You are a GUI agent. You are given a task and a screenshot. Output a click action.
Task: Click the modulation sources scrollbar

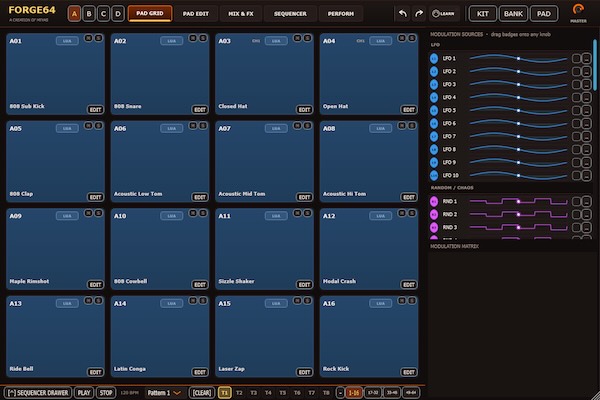coord(595,65)
